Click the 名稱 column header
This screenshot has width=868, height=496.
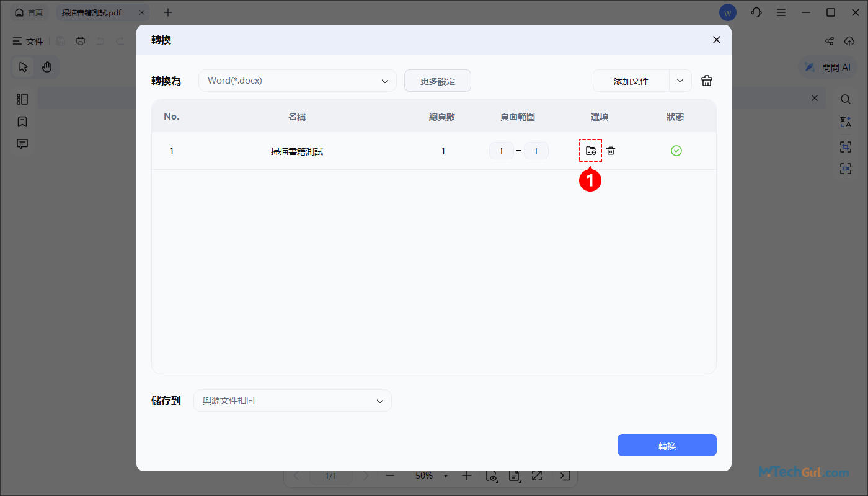(x=297, y=117)
